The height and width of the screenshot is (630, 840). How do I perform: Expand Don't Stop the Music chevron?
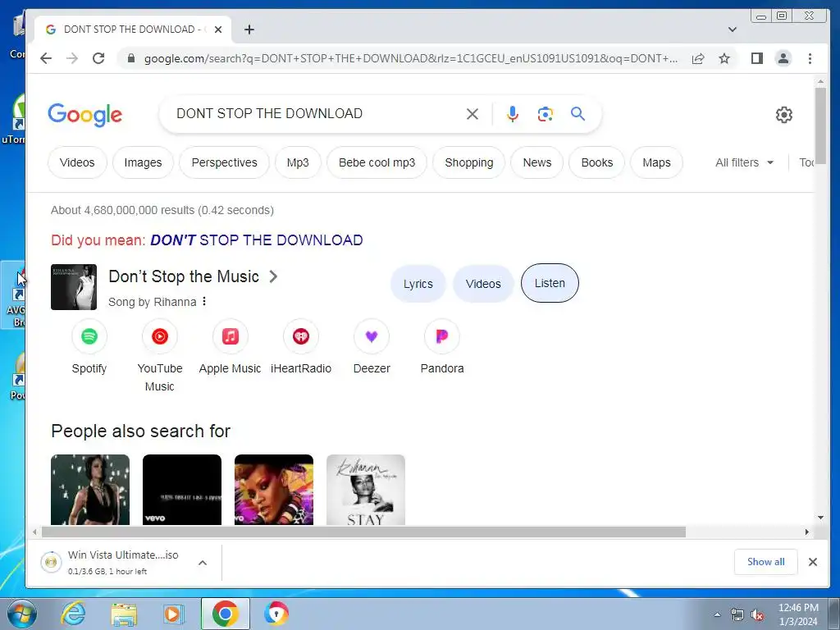point(273,276)
